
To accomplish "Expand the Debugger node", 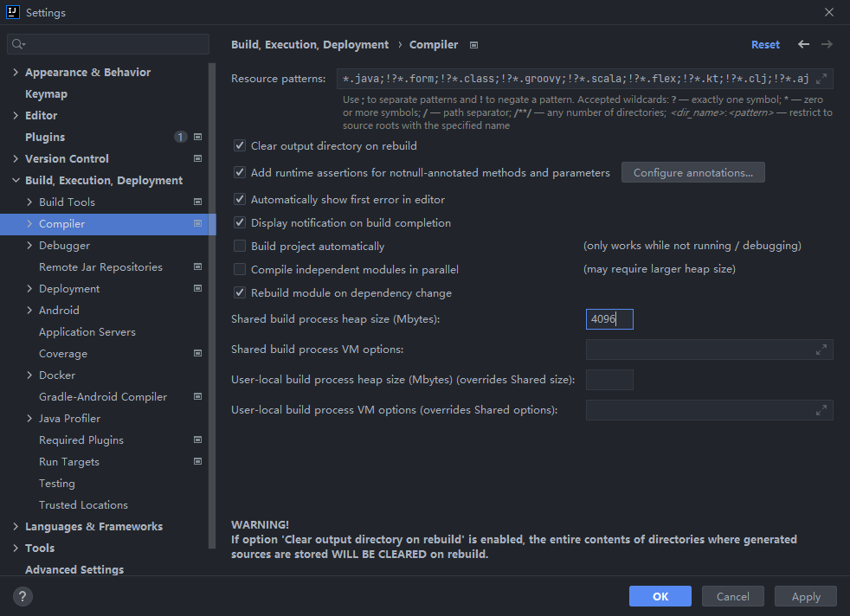I will click(29, 246).
